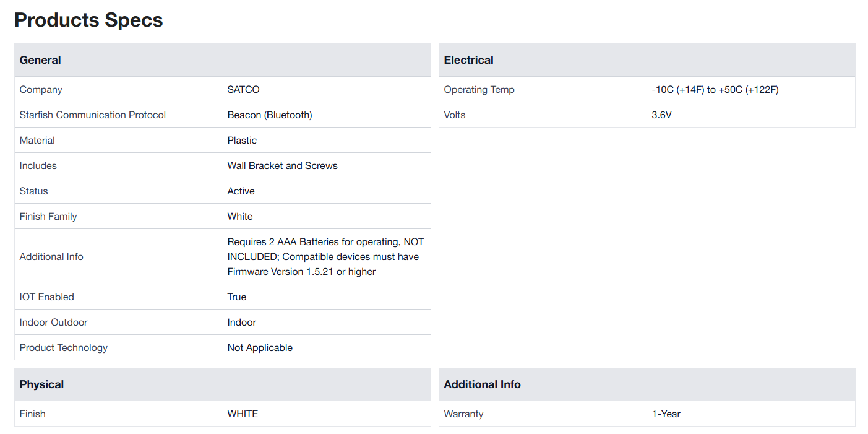Click the IOT Enabled True value

(236, 297)
